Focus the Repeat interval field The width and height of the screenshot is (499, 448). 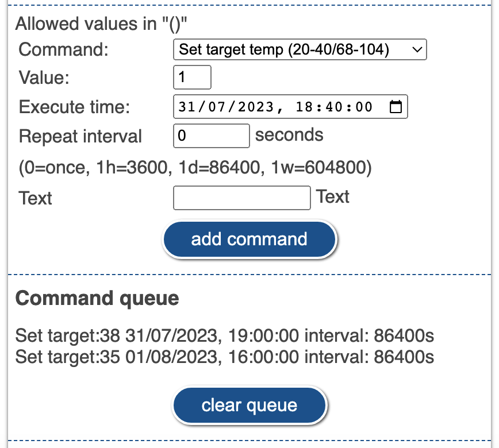pyautogui.click(x=210, y=136)
